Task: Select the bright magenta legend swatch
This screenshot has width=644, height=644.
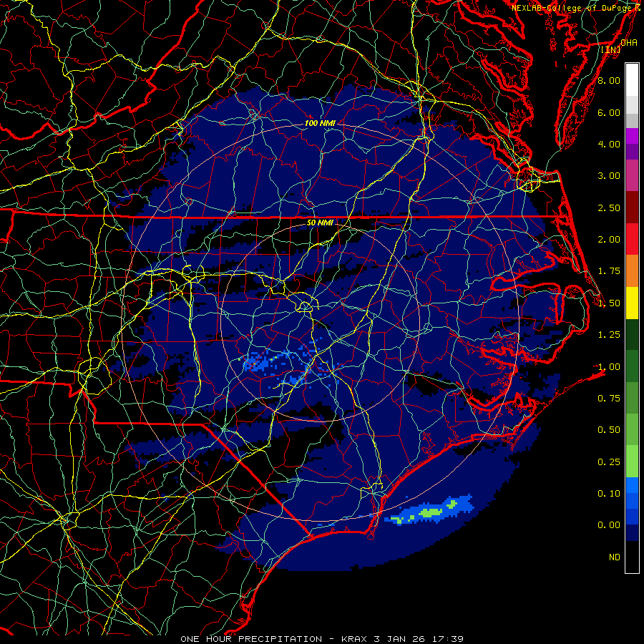Action: click(x=632, y=136)
